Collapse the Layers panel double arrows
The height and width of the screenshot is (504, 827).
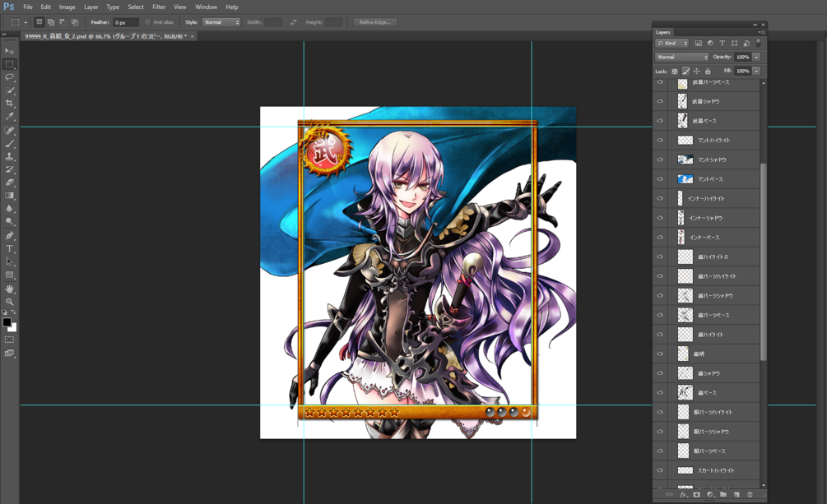pos(755,25)
